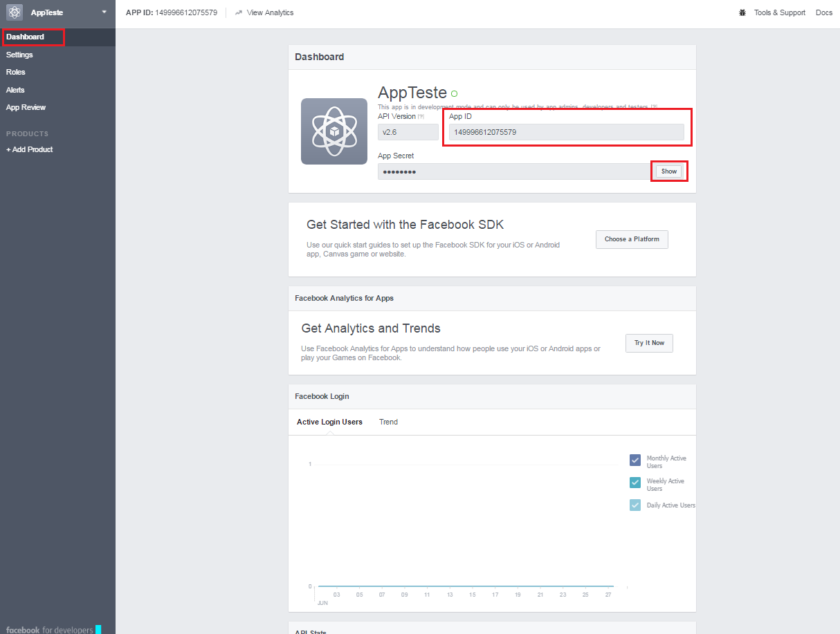
Task: Open the AppTeste app switcher dropdown arrow
Action: click(104, 12)
